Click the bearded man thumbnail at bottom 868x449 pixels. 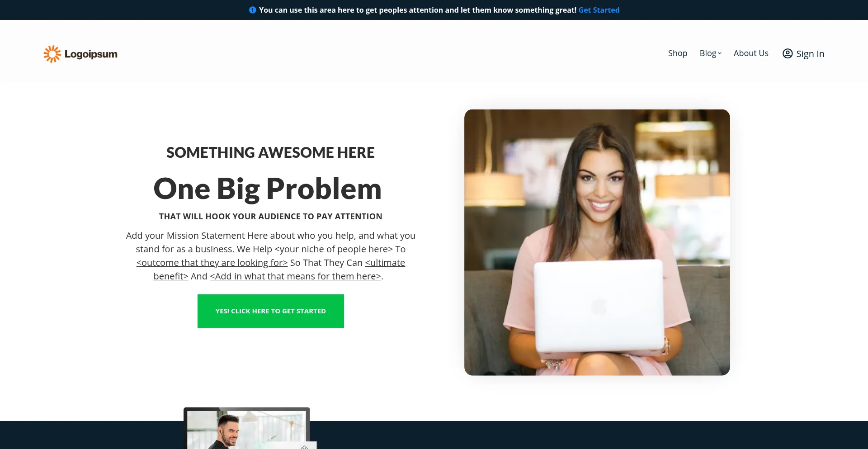pos(246,429)
